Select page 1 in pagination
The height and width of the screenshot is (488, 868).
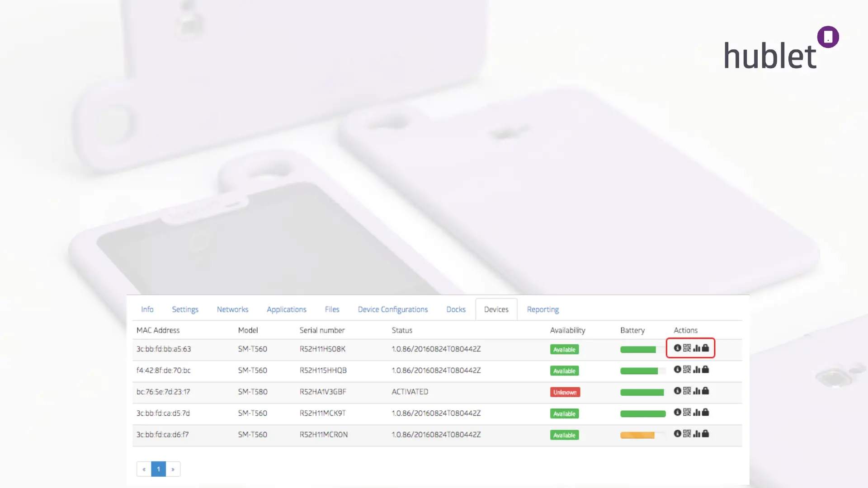pyautogui.click(x=158, y=469)
